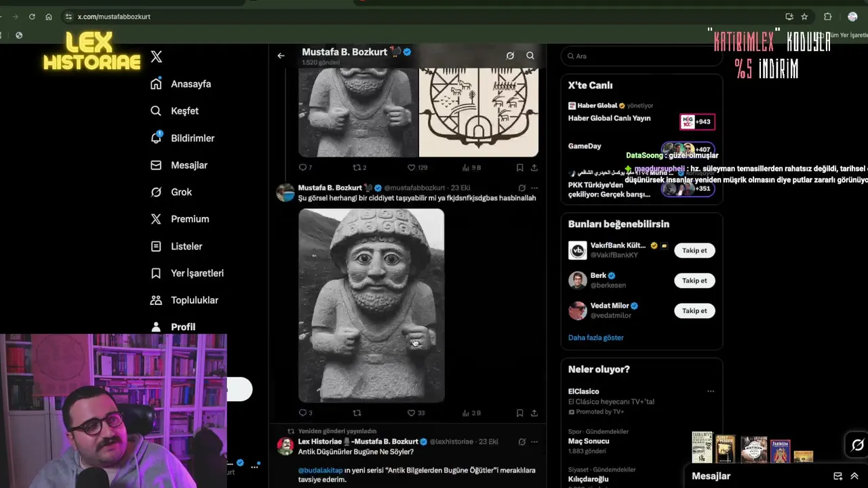Screen dimensions: 868x488
Task: Follow VakıfBank Kültür with Takip et
Action: pos(694,250)
